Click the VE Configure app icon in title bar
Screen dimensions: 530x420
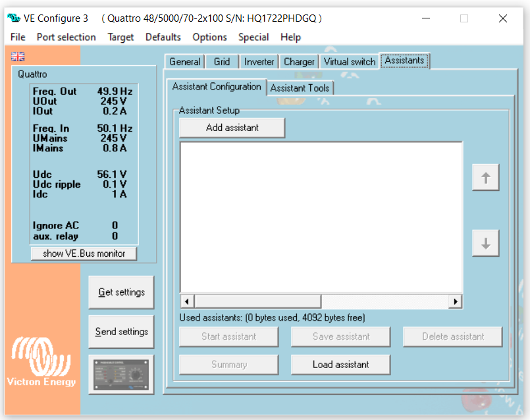point(14,18)
